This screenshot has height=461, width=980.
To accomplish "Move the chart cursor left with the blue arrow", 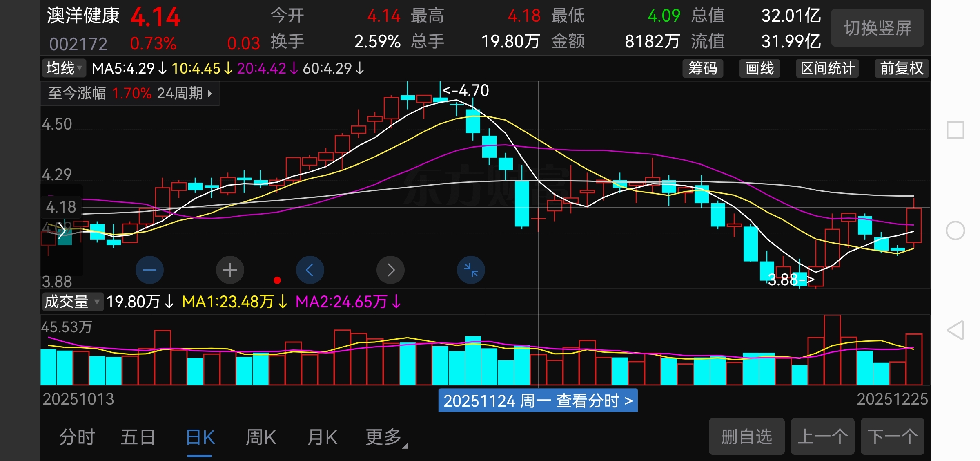I will tap(310, 270).
